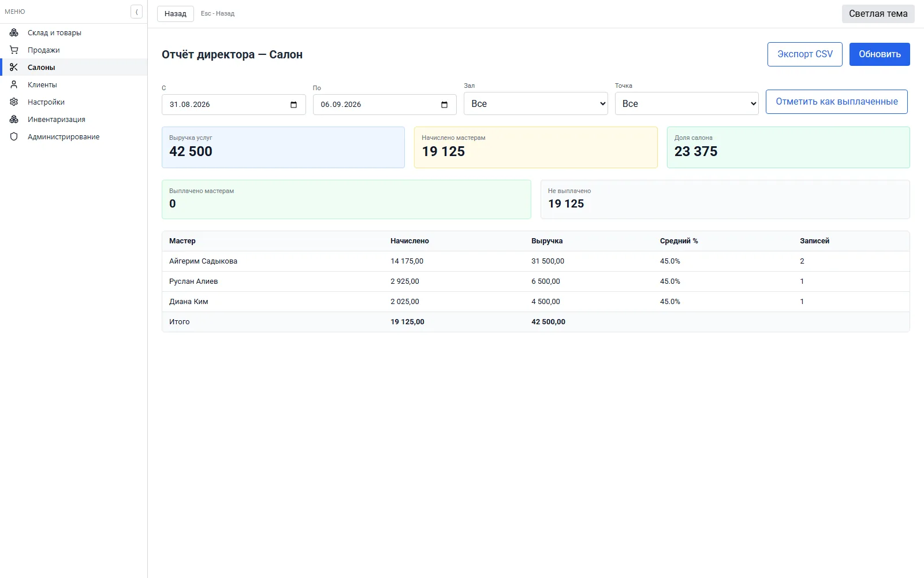The width and height of the screenshot is (924, 578).
Task: Select master row Диана Ким
Action: pos(535,302)
